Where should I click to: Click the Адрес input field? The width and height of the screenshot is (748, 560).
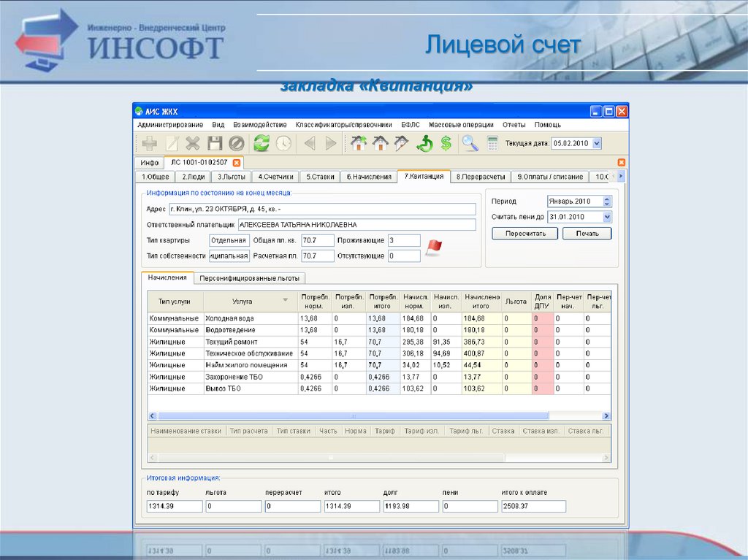coord(322,210)
